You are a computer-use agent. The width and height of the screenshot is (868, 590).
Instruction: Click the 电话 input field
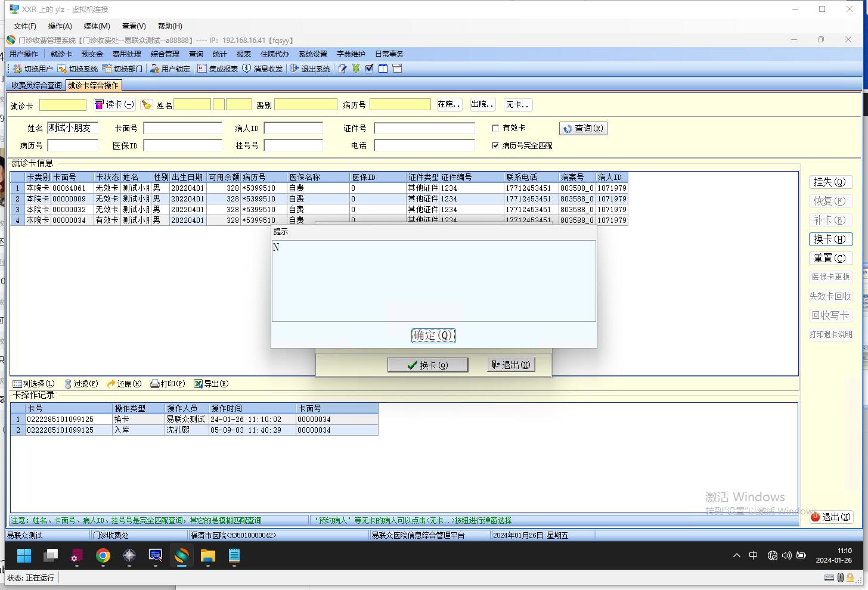424,145
